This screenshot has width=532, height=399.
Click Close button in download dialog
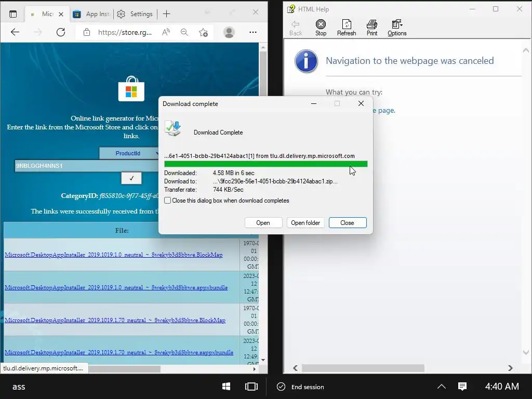(348, 223)
